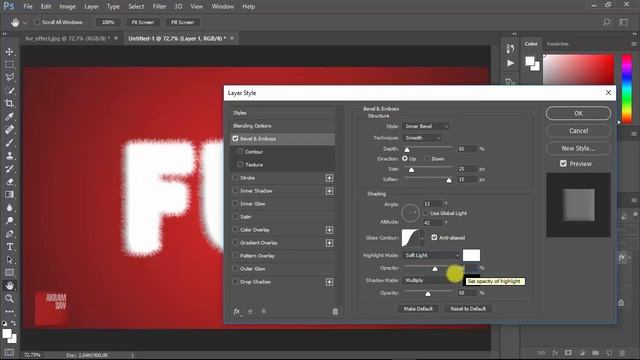Enable the Inner Shadow checkbox
Image resolution: width=640 pixels, height=360 pixels.
click(235, 191)
